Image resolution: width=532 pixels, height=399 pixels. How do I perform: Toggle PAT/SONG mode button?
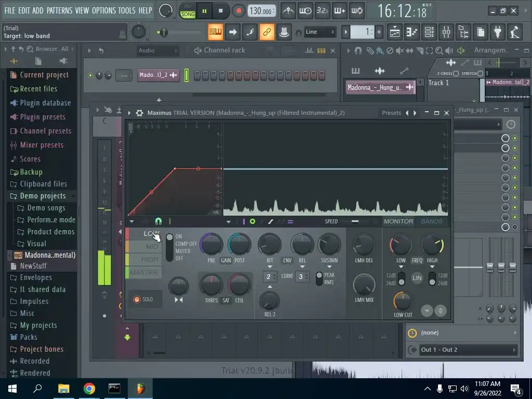pyautogui.click(x=188, y=11)
